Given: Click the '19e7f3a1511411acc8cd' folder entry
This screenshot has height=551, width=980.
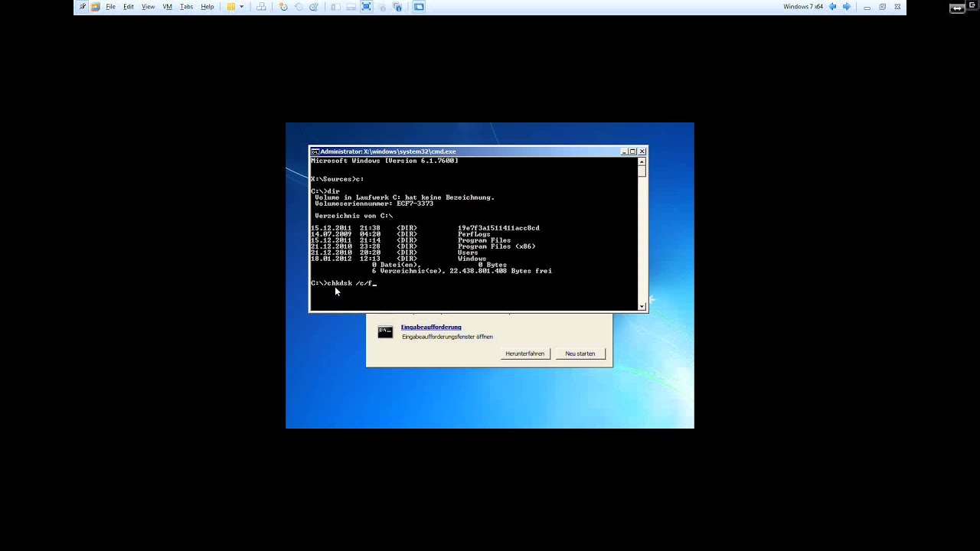Looking at the screenshot, I should [x=498, y=228].
